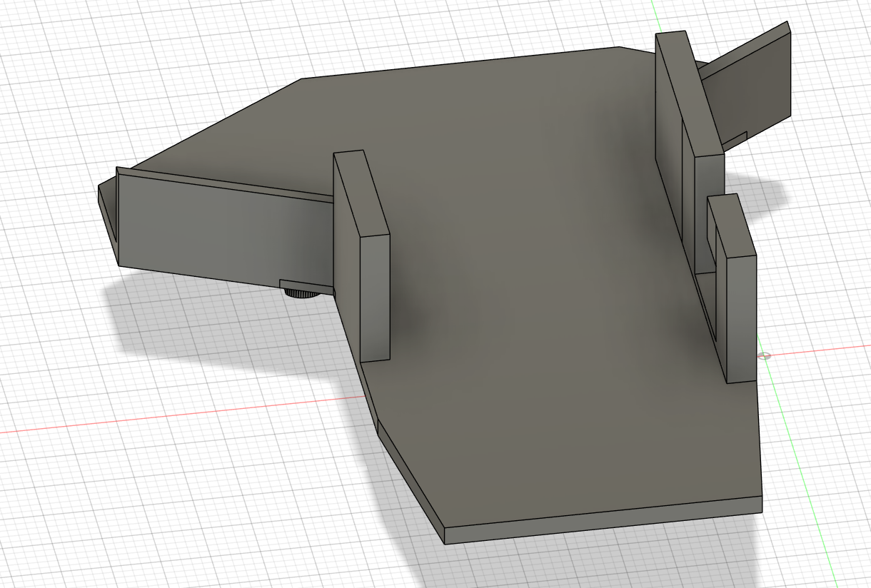Image resolution: width=871 pixels, height=588 pixels.
Task: Select the long side wall face on the left
Action: click(x=225, y=234)
